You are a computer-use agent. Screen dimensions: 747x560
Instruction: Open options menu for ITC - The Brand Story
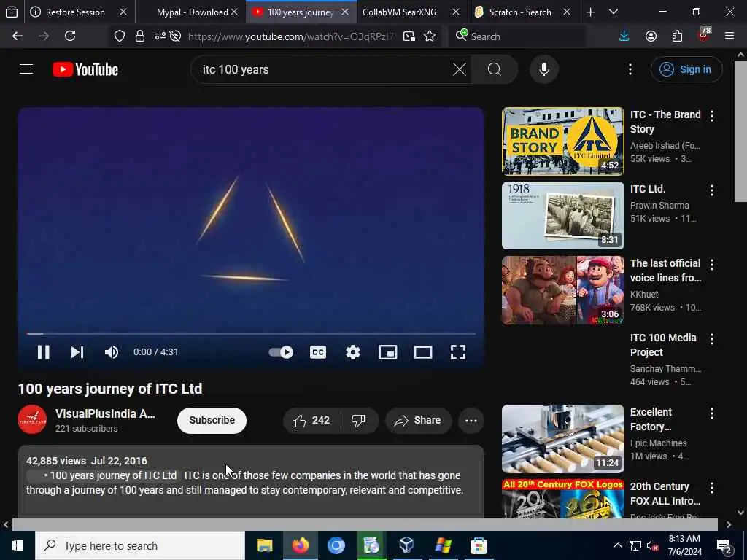pos(712,115)
